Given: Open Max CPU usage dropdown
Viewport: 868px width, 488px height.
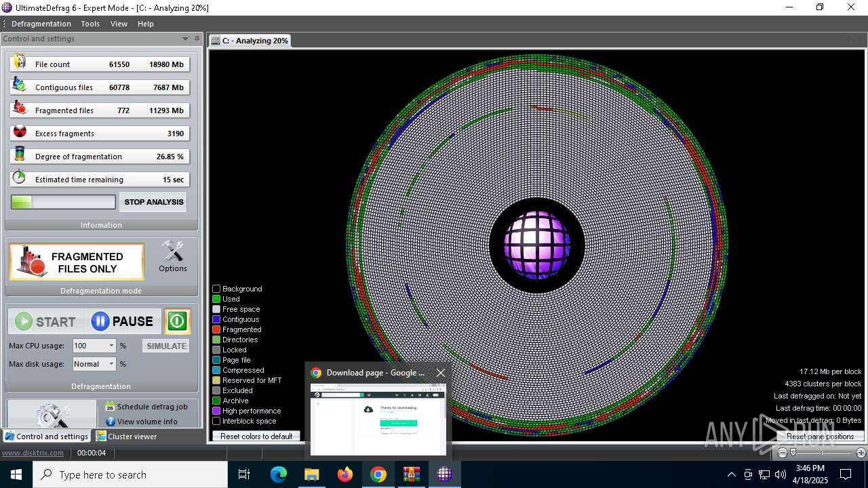Looking at the screenshot, I should coord(112,346).
